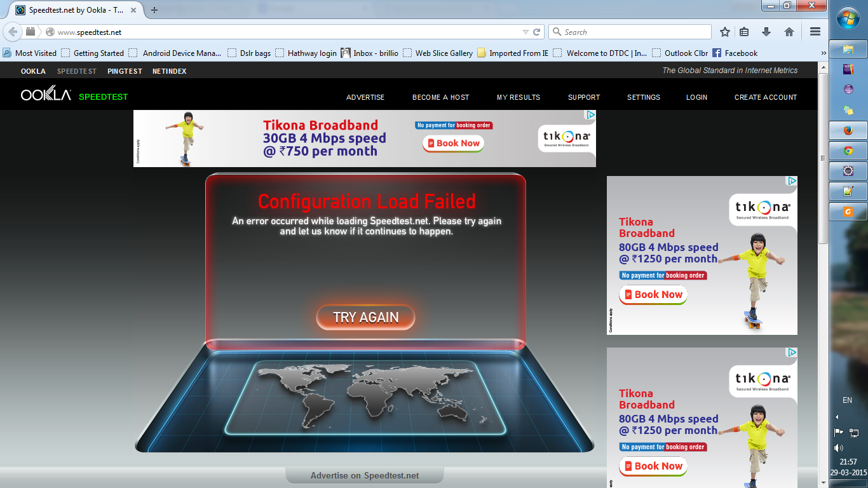
Task: Click AdChoices icon on lower right ad
Action: pos(792,353)
